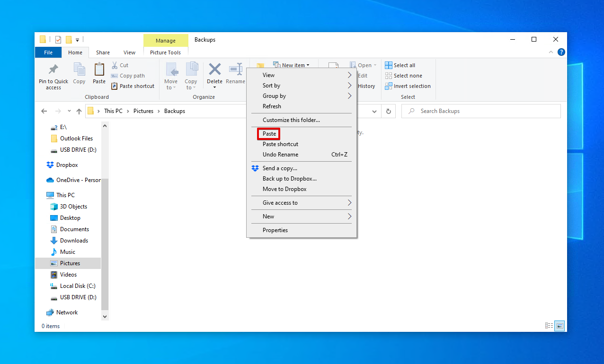Image resolution: width=604 pixels, height=364 pixels.
Task: Click the refresh icon beside the address bar
Action: click(388, 111)
